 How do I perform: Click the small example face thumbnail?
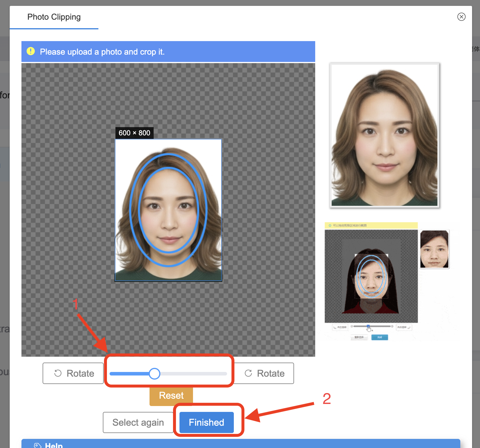click(434, 249)
